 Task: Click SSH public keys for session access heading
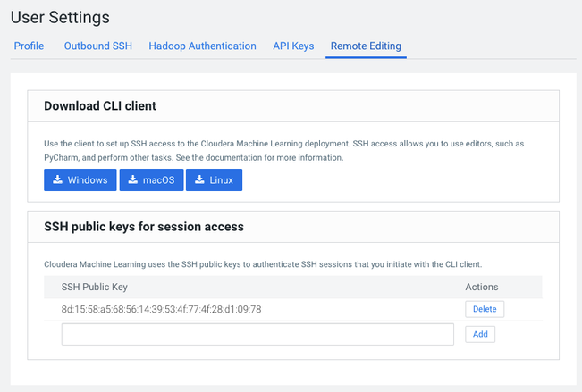click(x=144, y=227)
